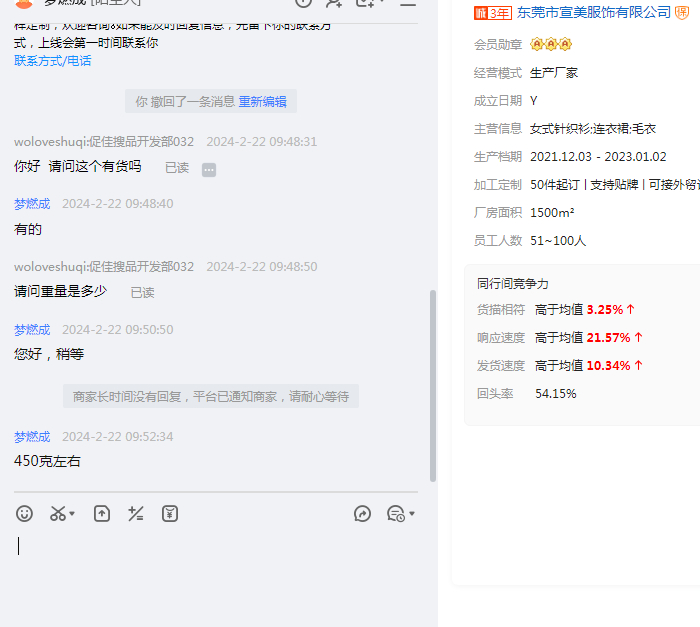This screenshot has height=627, width=700.
Task: Click the chat window vertical scrollbar
Action: tap(432, 385)
